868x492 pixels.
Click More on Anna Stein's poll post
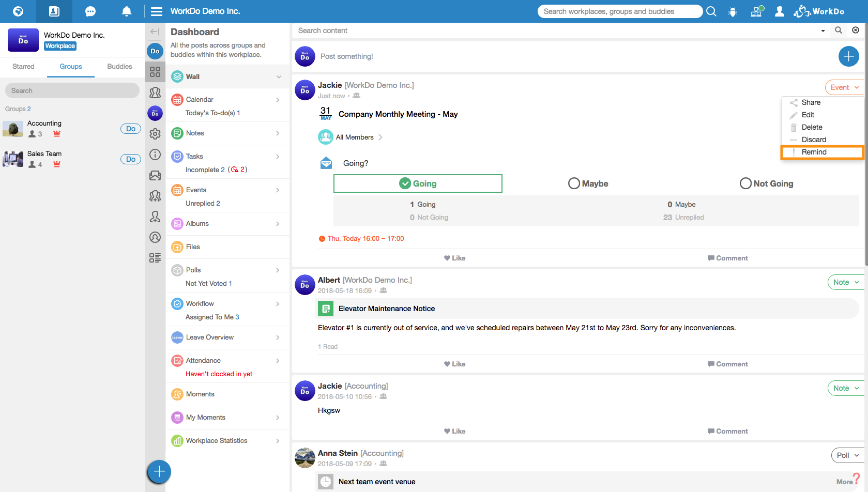click(845, 482)
